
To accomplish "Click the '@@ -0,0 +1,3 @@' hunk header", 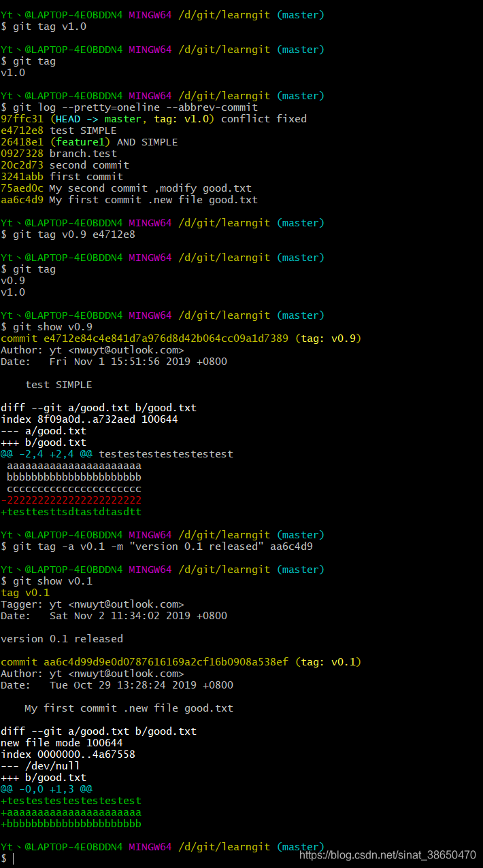I will pyautogui.click(x=46, y=789).
